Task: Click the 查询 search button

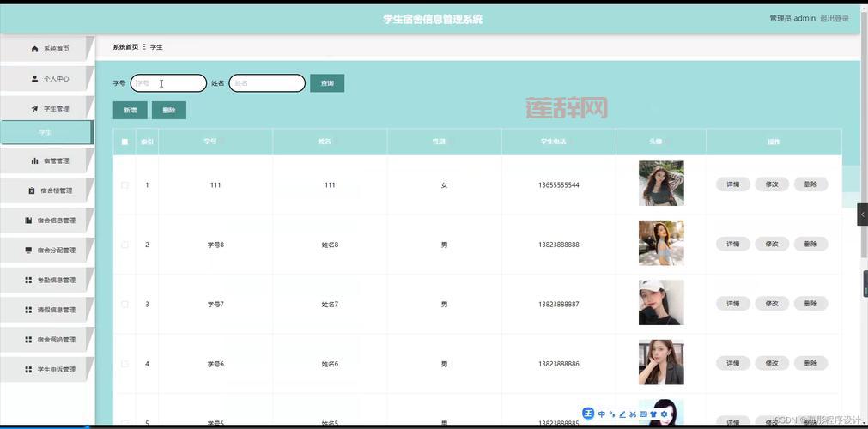Action: coord(327,83)
